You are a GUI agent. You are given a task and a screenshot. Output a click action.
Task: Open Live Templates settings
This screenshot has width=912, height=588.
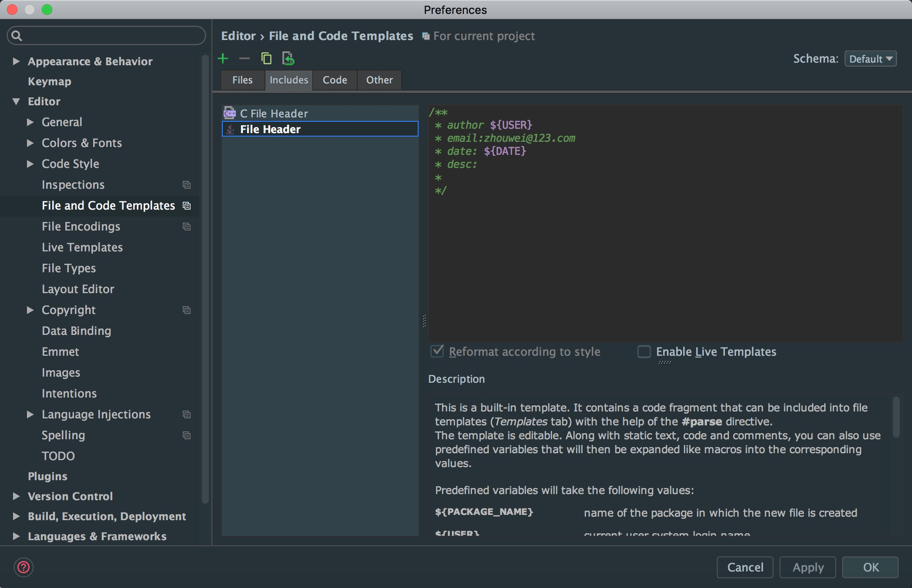pos(82,247)
